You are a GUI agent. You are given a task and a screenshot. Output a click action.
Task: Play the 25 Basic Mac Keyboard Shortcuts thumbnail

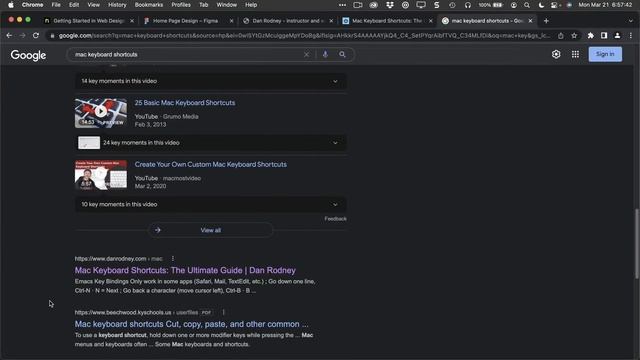pos(101,113)
